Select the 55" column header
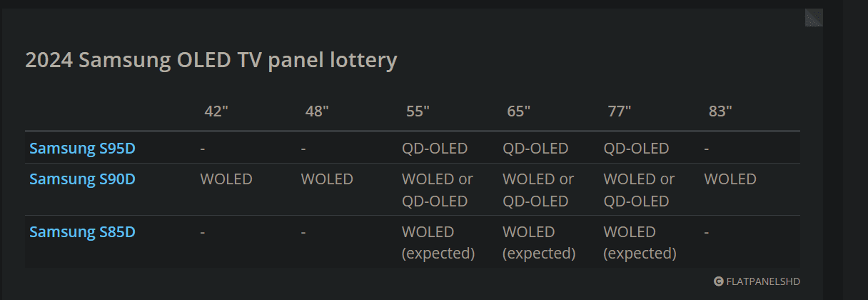Viewport: 868px width, 300px height. pos(417,111)
